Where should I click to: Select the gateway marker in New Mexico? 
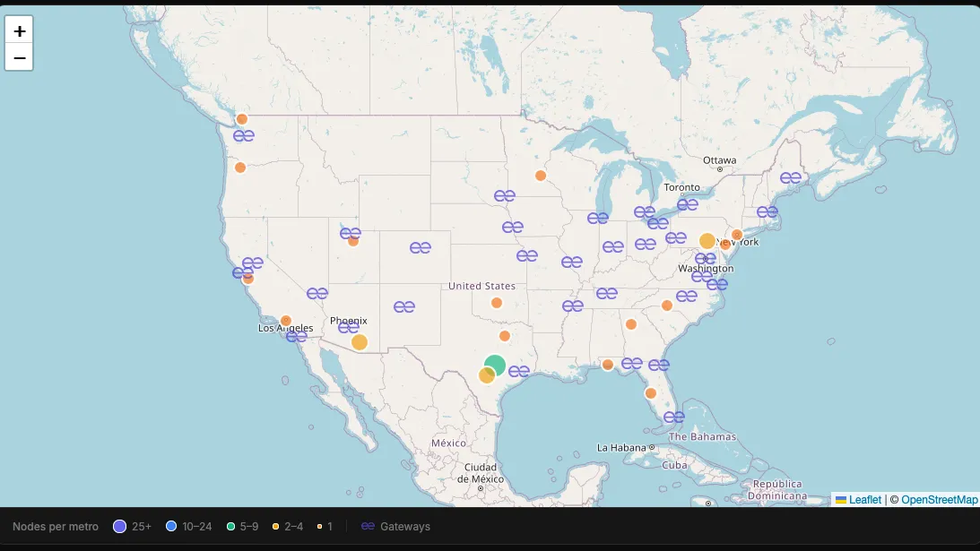404,306
